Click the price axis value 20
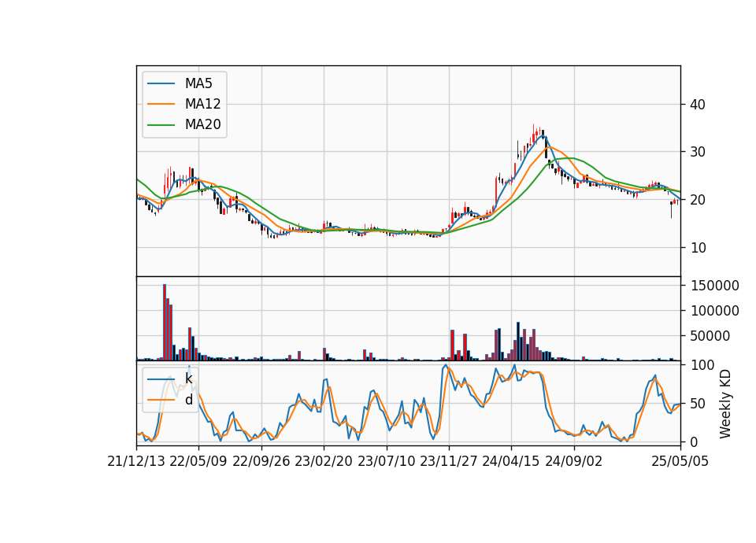 click(697, 199)
